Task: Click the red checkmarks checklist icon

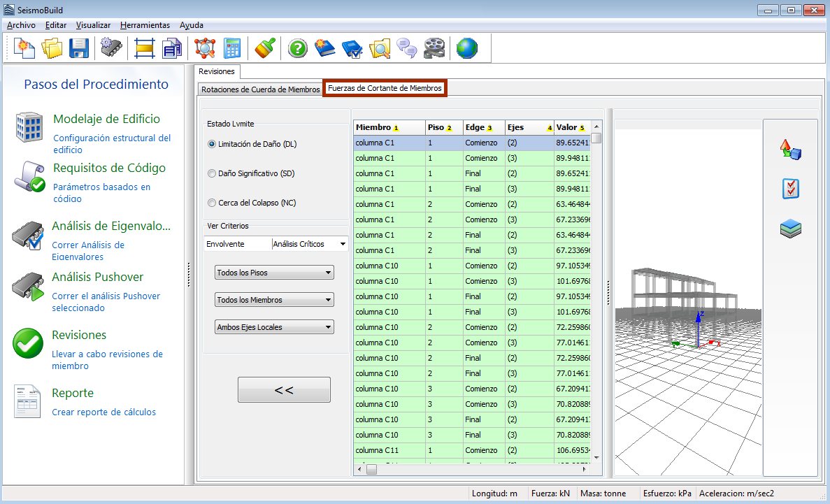Action: click(x=790, y=189)
